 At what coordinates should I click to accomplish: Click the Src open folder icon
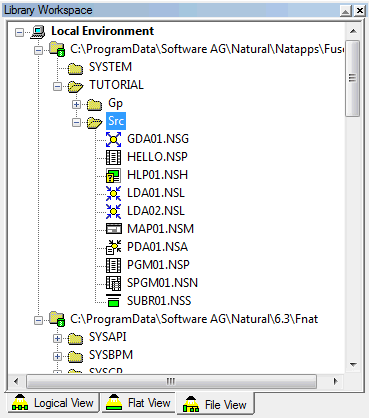95,122
